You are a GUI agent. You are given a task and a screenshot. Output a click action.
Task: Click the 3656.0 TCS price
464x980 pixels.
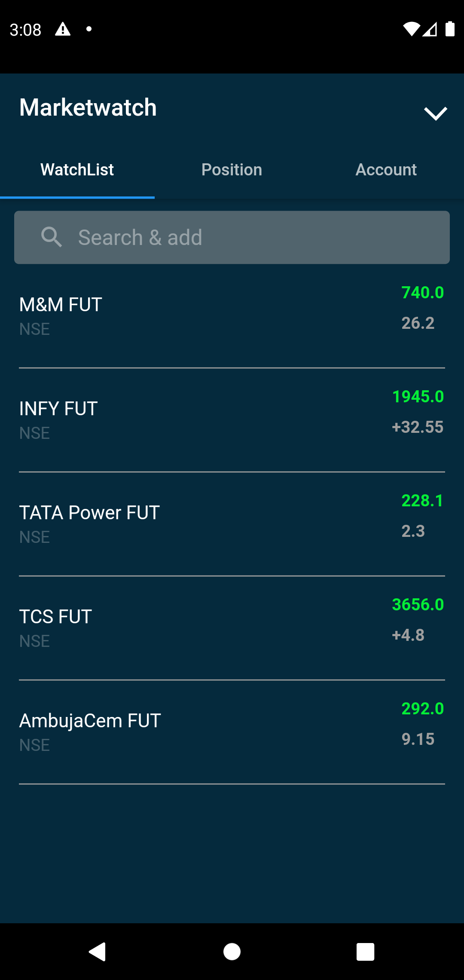point(418,604)
